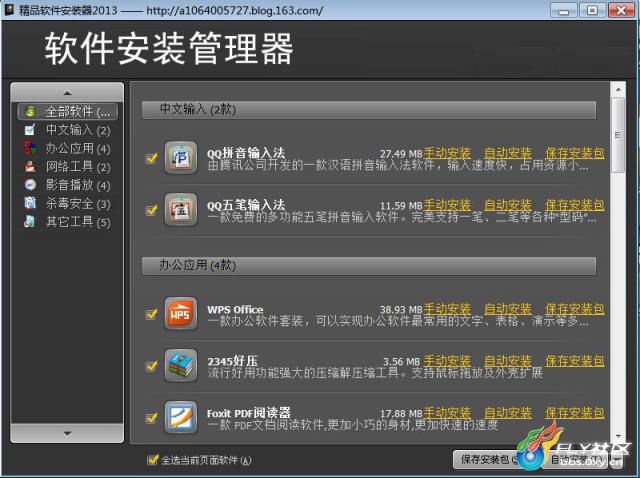This screenshot has width=640, height=478.
Task: Click the WPS Office app icon
Action: pos(181,314)
